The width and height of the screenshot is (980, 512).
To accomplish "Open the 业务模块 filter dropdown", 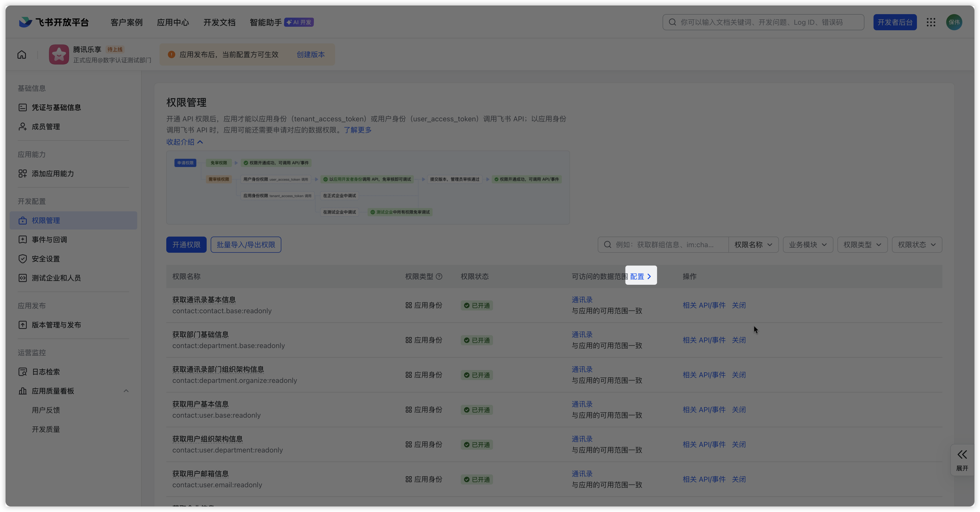I will coord(808,245).
